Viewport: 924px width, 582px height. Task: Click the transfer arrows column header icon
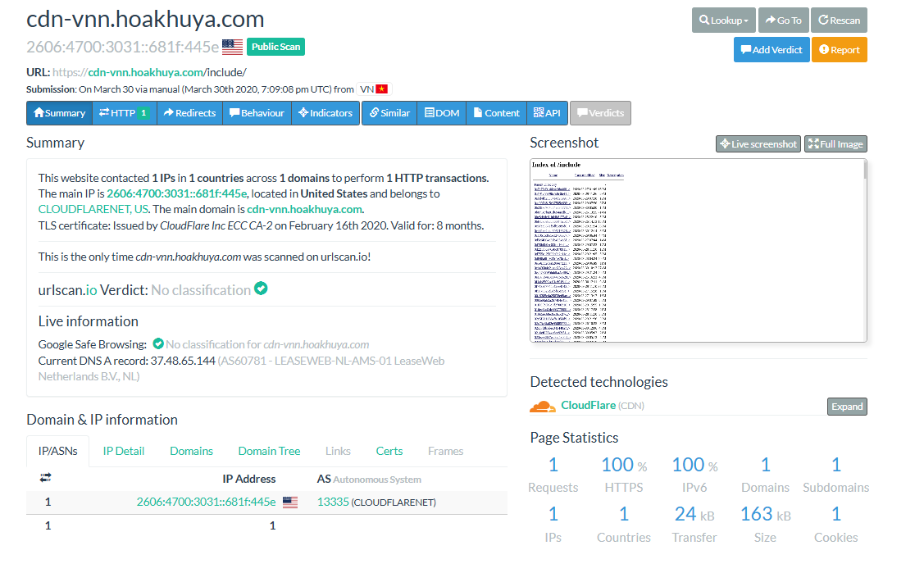[45, 478]
